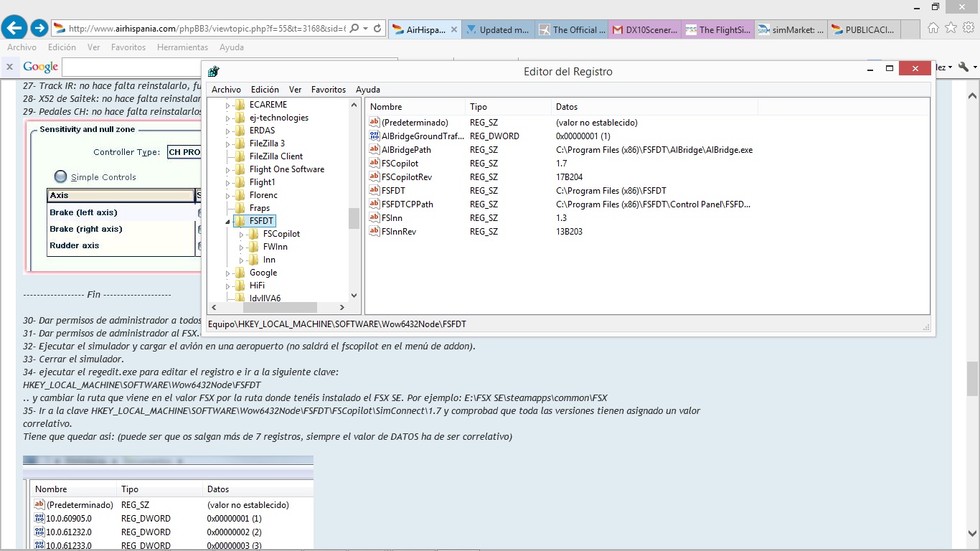The height and width of the screenshot is (551, 980).
Task: Close the AirHispa browser tab with its X
Action: pos(454,30)
